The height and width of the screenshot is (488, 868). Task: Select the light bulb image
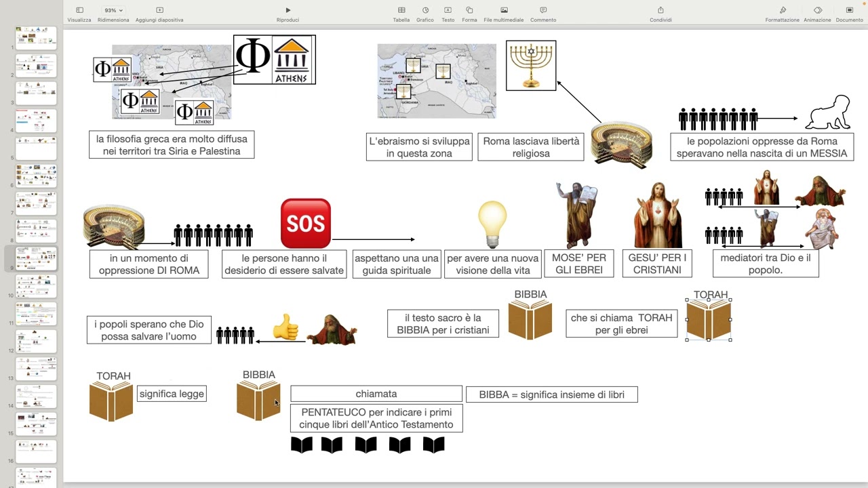[x=492, y=224]
